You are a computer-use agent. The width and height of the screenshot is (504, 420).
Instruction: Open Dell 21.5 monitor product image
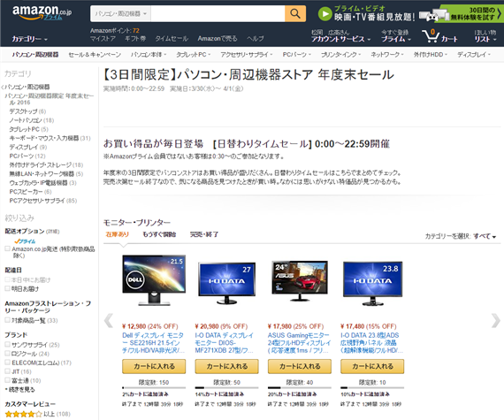click(154, 280)
